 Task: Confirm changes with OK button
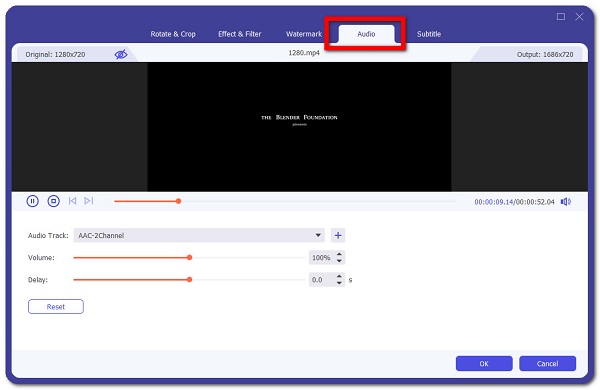click(484, 364)
